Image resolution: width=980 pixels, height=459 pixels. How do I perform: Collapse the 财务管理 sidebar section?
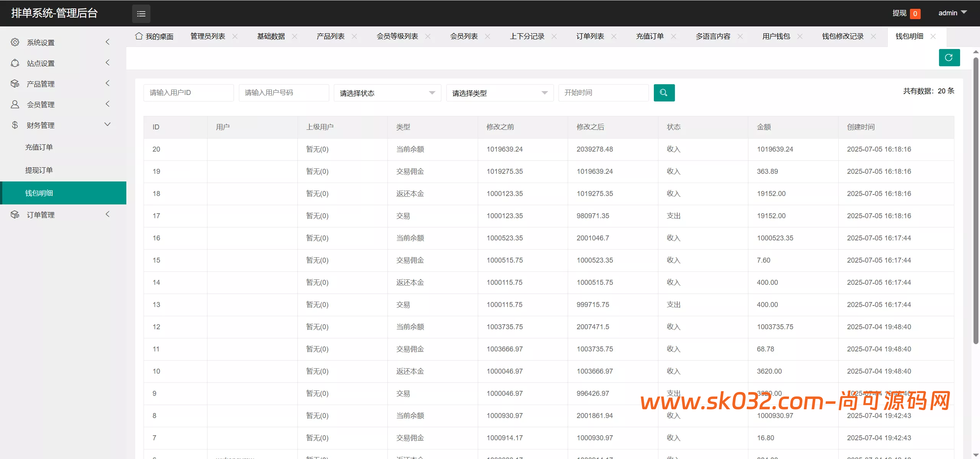(x=61, y=125)
